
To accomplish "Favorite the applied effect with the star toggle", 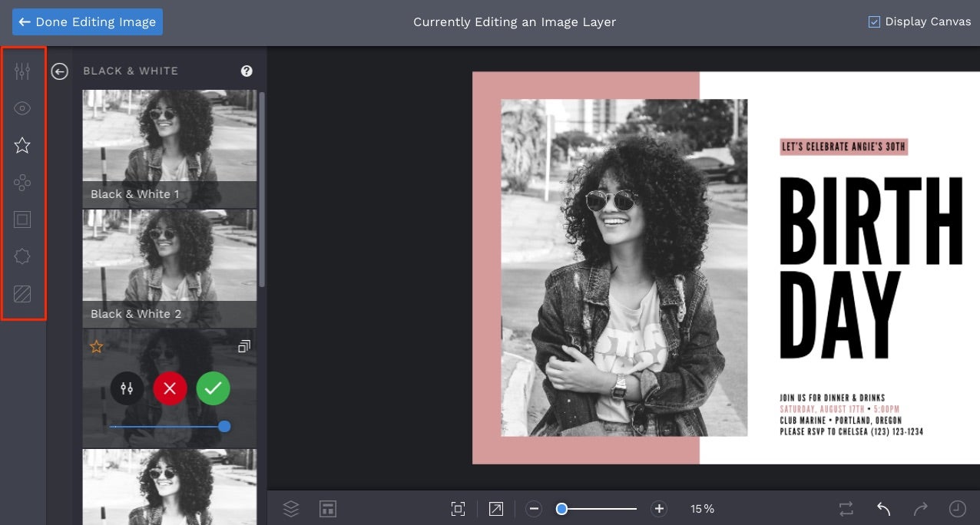I will click(96, 346).
